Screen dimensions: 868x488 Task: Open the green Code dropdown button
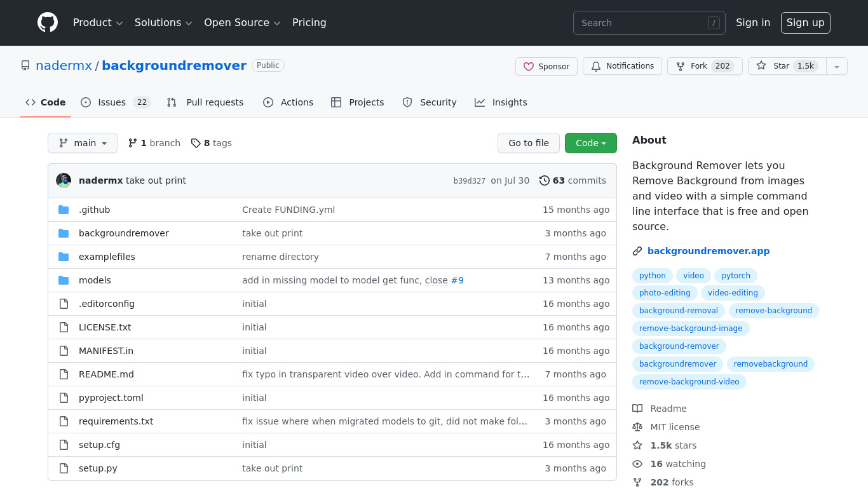[591, 143]
